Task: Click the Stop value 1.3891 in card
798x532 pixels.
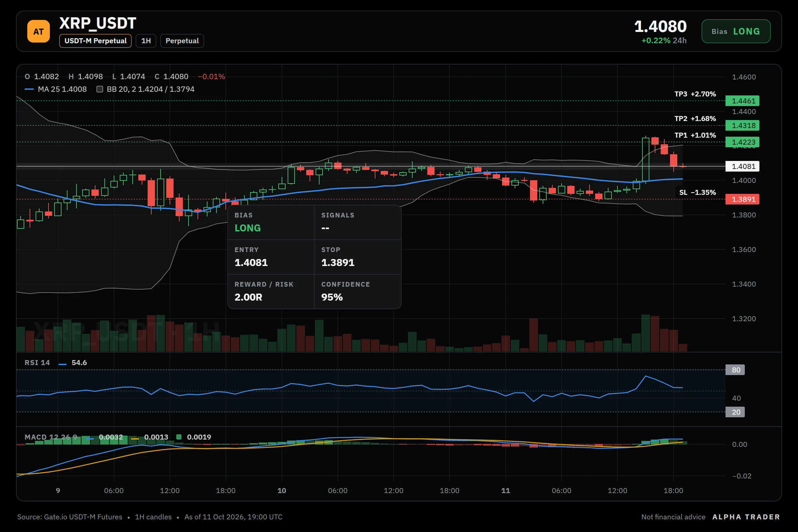Action: [x=338, y=263]
